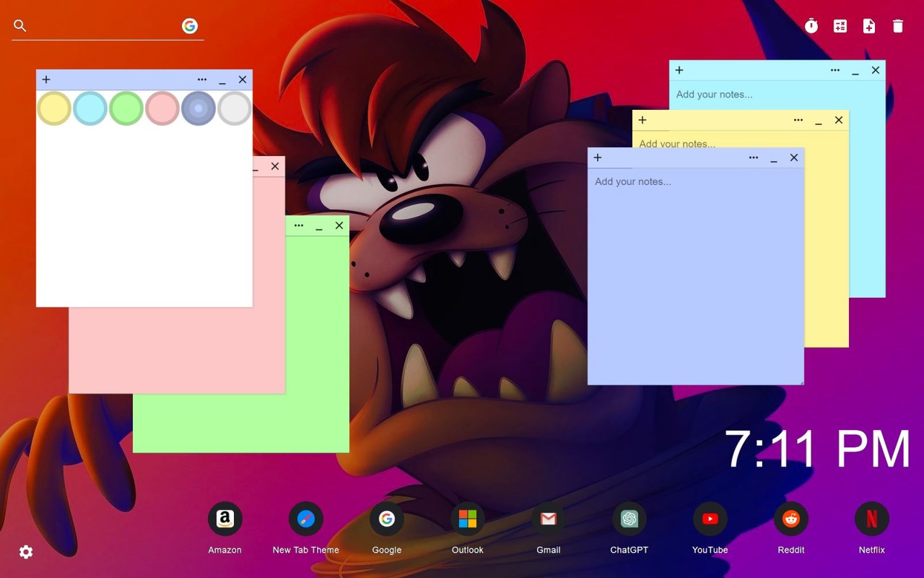This screenshot has width=924, height=578.
Task: Click the yellow note's "Add your notes..." area
Action: coord(740,139)
